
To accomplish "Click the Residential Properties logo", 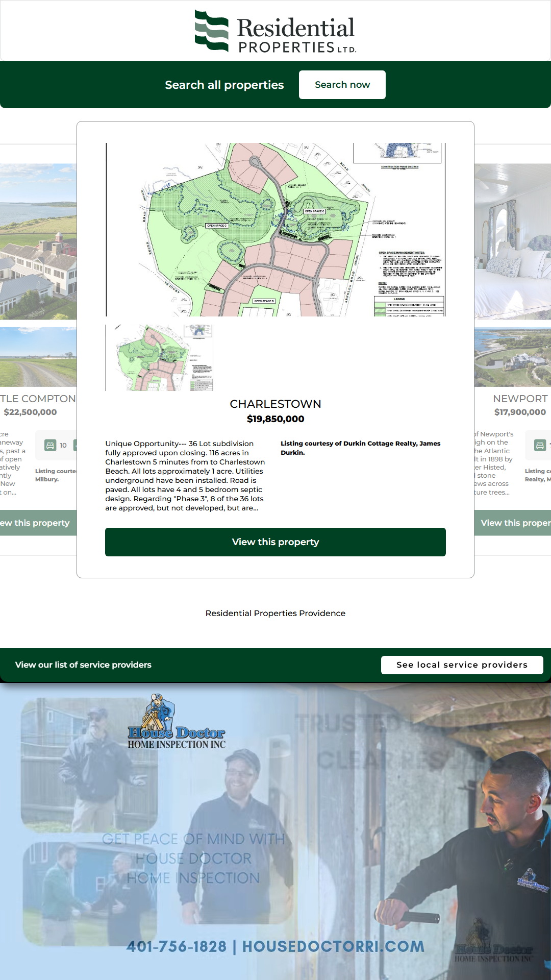I will pyautogui.click(x=275, y=31).
